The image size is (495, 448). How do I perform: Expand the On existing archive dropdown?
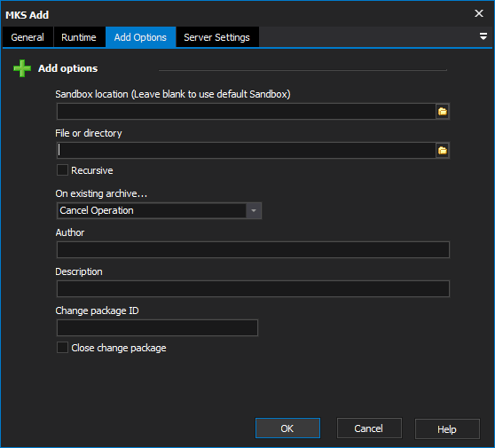coord(254,210)
